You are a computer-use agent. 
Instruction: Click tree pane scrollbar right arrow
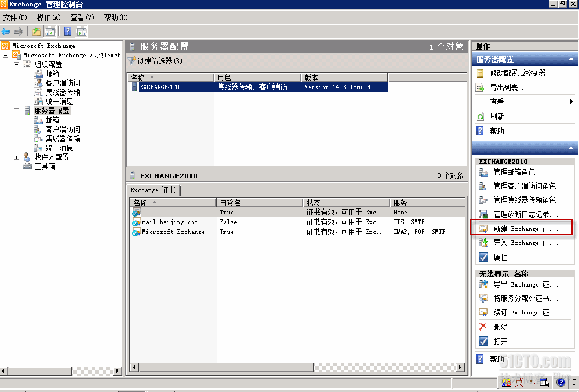click(118, 371)
